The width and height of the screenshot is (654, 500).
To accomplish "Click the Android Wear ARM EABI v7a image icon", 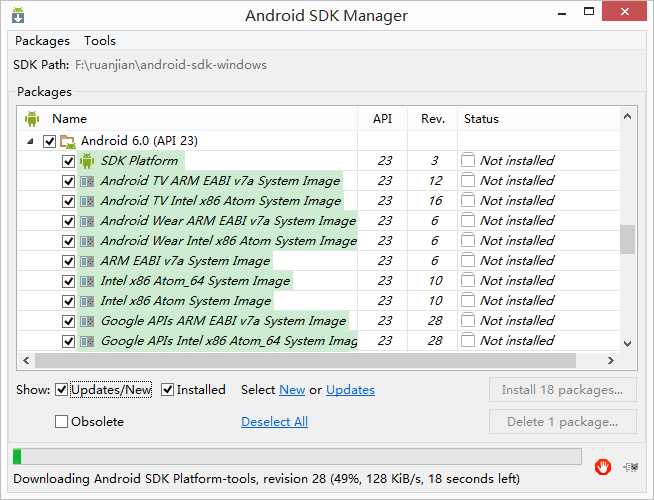I will (87, 221).
